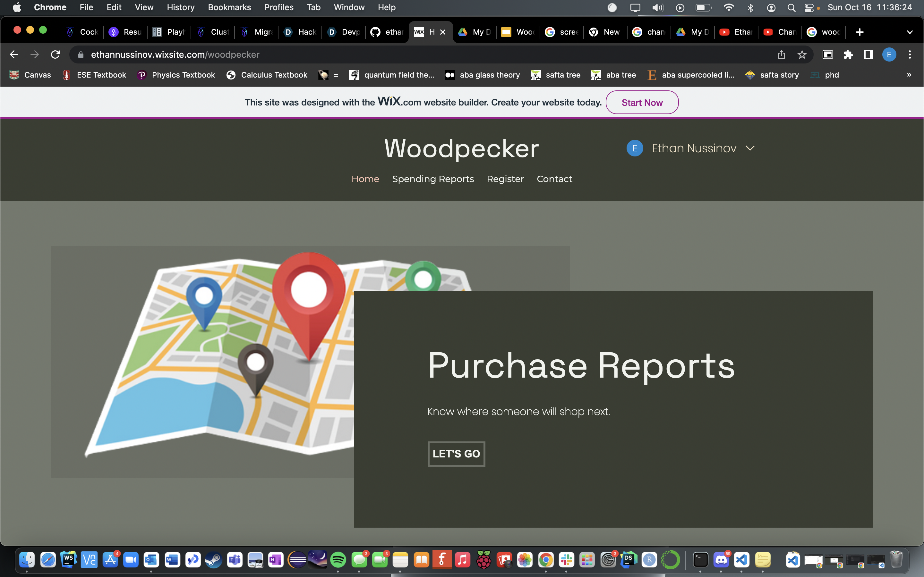
Task: Click the browser reload icon
Action: tap(56, 54)
